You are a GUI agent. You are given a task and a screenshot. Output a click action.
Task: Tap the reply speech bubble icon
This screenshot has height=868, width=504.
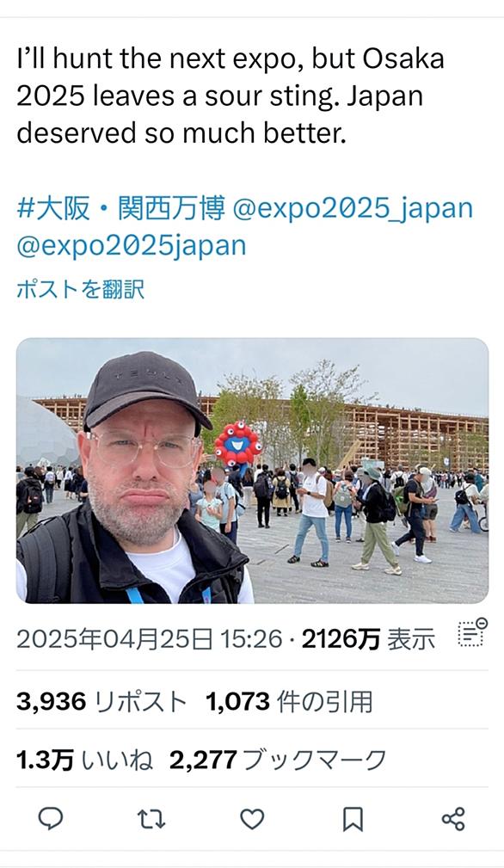pos(51,819)
